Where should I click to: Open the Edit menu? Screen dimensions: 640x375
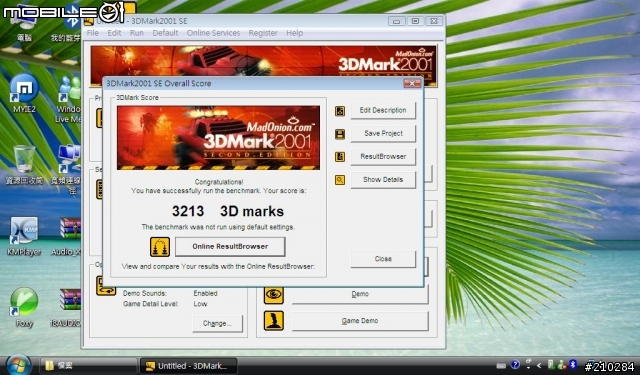[114, 33]
